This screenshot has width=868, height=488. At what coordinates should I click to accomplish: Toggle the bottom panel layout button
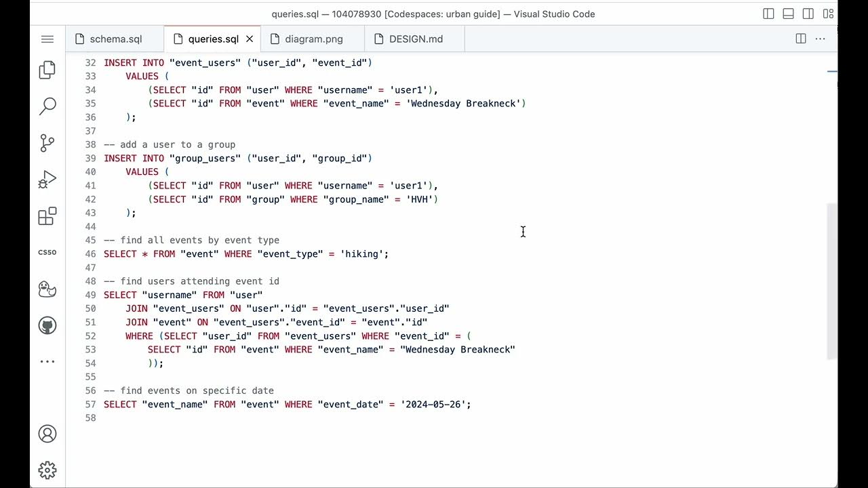click(x=788, y=14)
